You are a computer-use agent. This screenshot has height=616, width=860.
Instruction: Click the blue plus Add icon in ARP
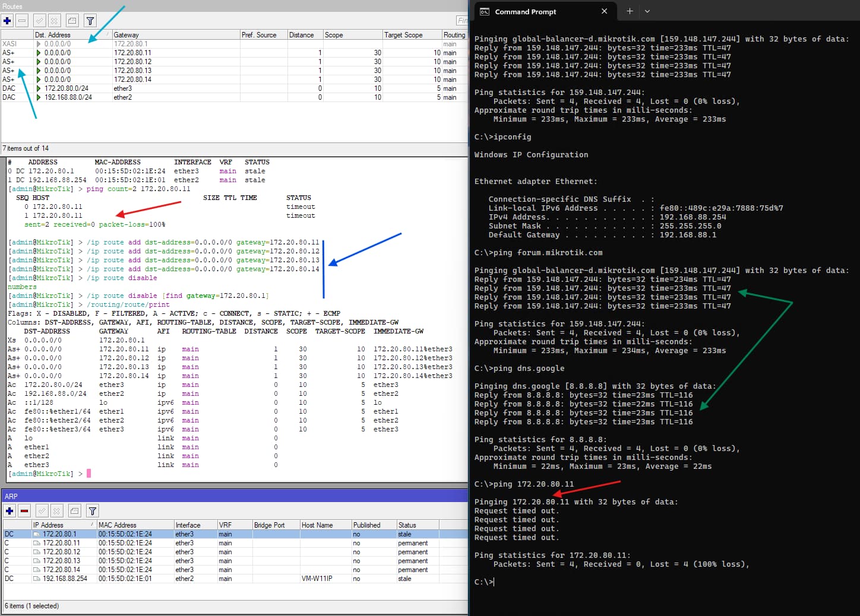tap(10, 511)
